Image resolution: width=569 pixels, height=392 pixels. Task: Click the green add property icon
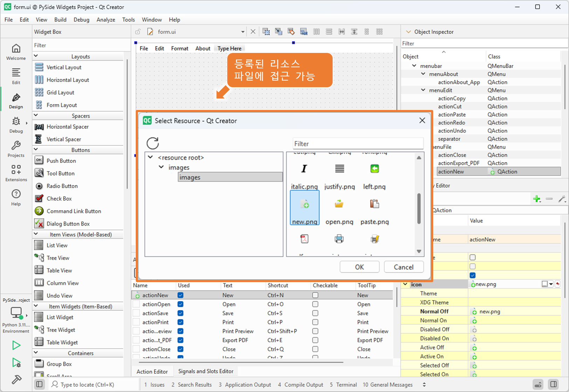[537, 199]
